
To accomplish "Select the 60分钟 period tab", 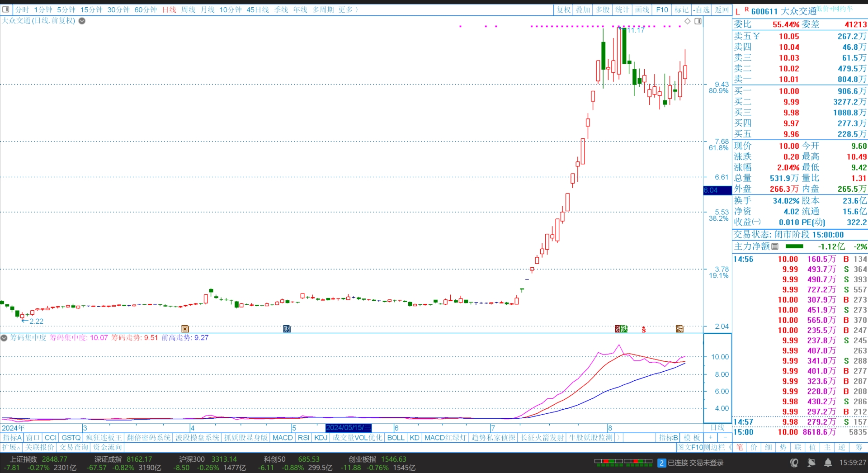I will (146, 9).
